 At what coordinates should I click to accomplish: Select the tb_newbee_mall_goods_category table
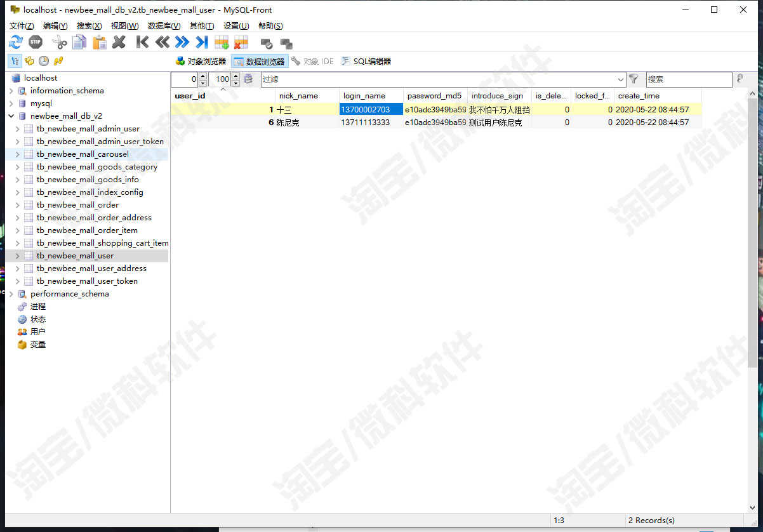click(x=96, y=167)
